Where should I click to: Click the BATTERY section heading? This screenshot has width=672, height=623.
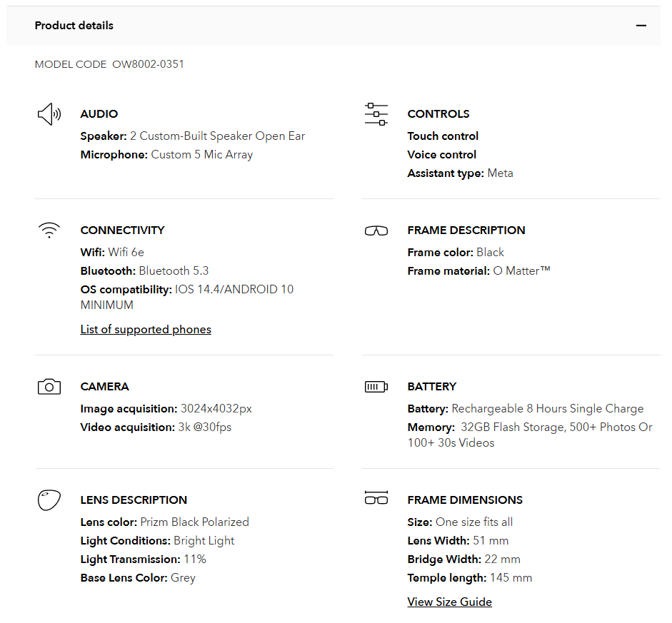coord(431,387)
